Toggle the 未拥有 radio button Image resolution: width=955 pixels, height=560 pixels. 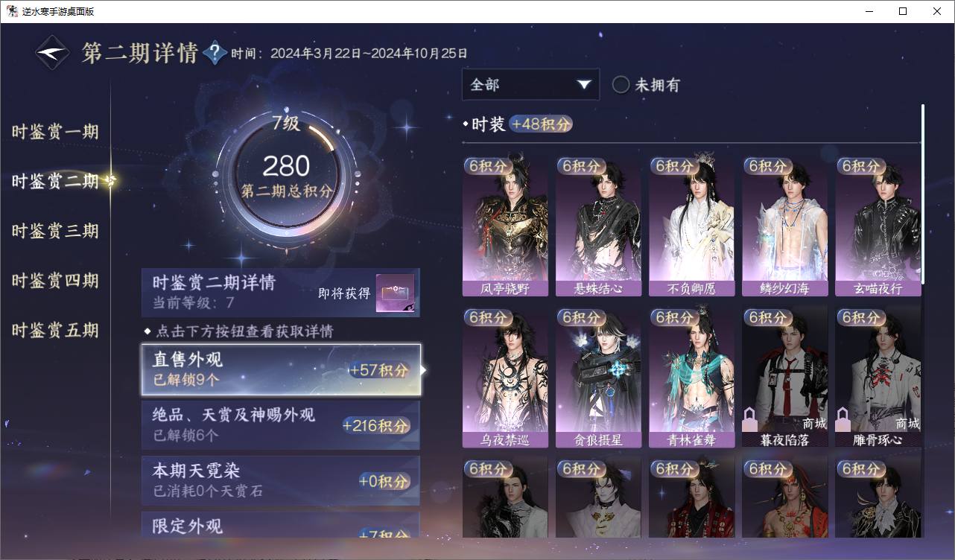click(x=621, y=85)
